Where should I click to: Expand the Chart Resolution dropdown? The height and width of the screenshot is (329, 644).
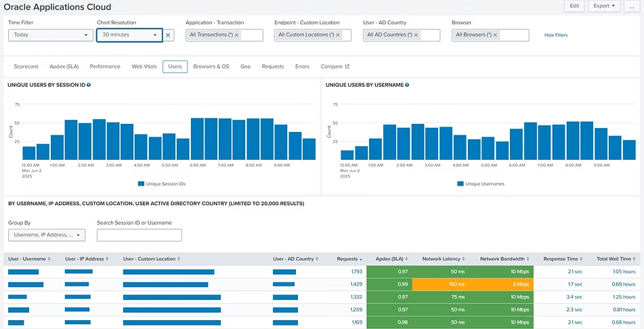129,35
